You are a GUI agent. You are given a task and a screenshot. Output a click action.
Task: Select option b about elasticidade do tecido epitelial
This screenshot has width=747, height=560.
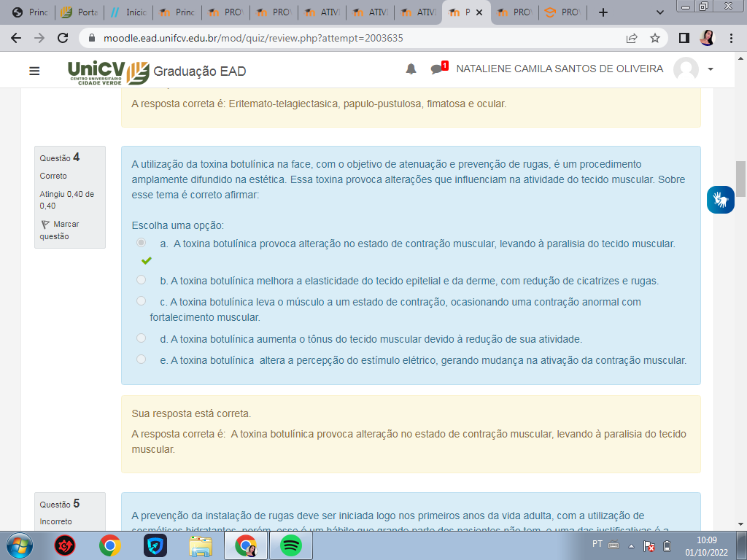[x=141, y=279]
